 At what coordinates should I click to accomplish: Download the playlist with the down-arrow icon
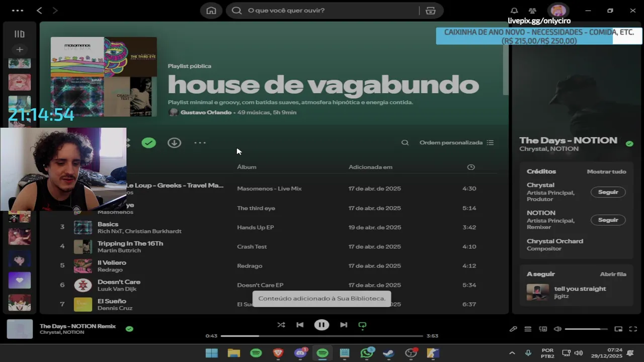pyautogui.click(x=174, y=143)
